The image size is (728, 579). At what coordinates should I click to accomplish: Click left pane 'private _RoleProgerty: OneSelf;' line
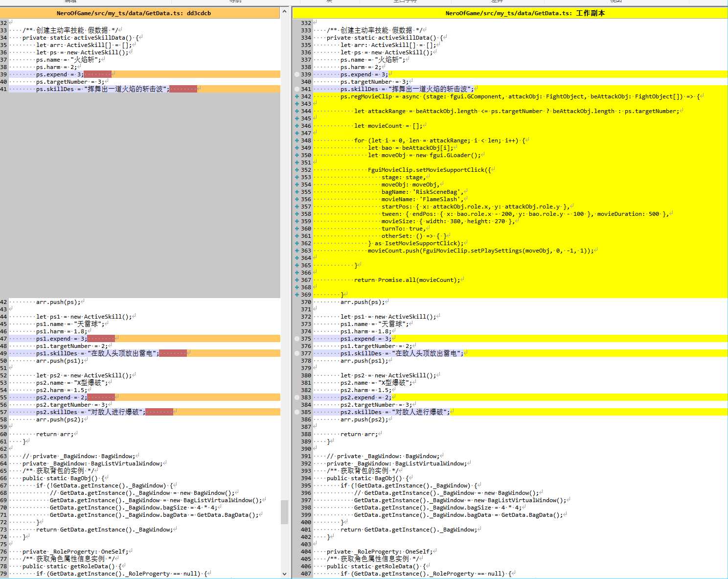[75, 552]
